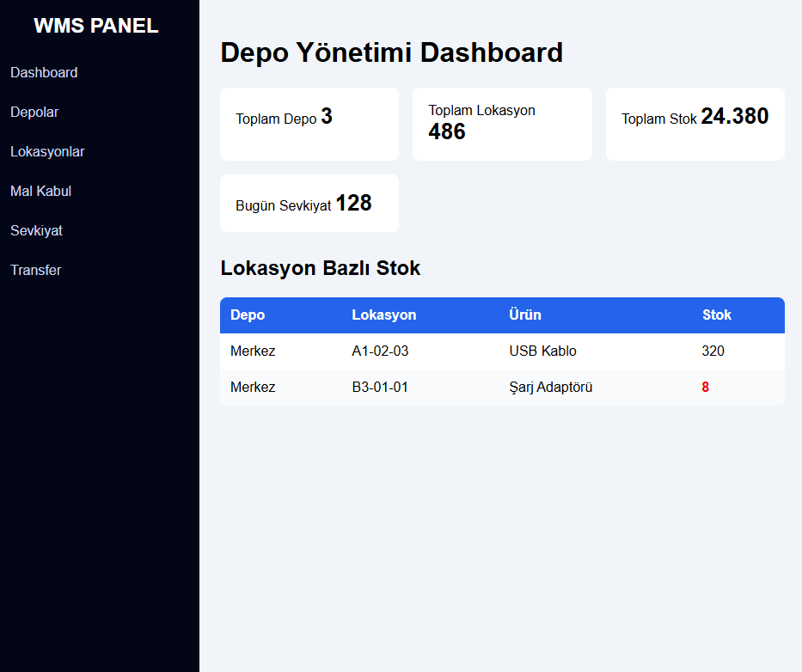The height and width of the screenshot is (672, 802).
Task: Select the Şarj Adaptörü product cell
Action: click(x=550, y=388)
